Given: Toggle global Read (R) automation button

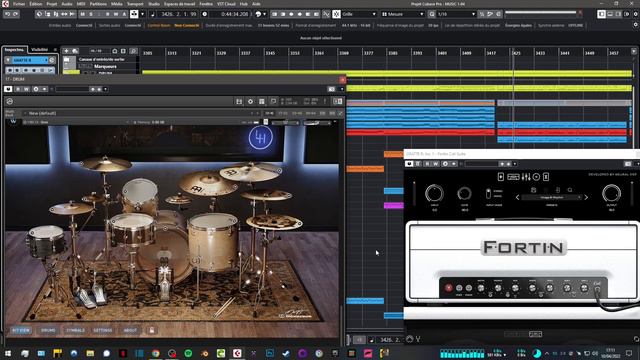Looking at the screenshot, I should (x=108, y=14).
